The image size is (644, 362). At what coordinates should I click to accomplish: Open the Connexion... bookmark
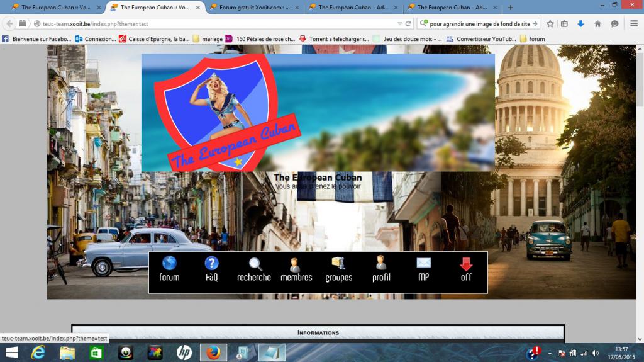96,39
